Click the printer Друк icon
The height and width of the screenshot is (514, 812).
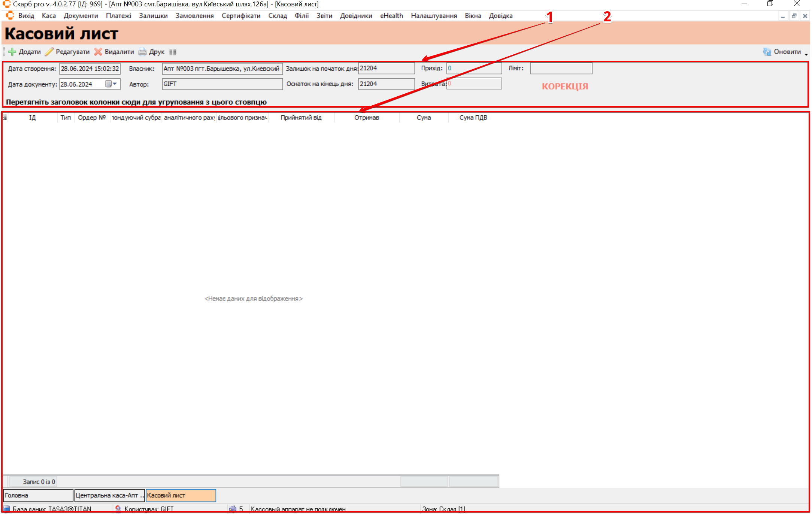pyautogui.click(x=142, y=52)
